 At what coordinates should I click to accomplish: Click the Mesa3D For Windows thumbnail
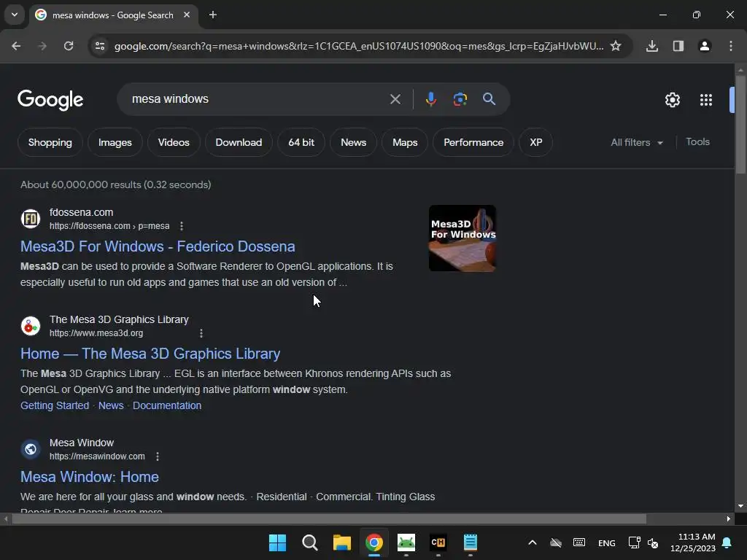(x=462, y=238)
